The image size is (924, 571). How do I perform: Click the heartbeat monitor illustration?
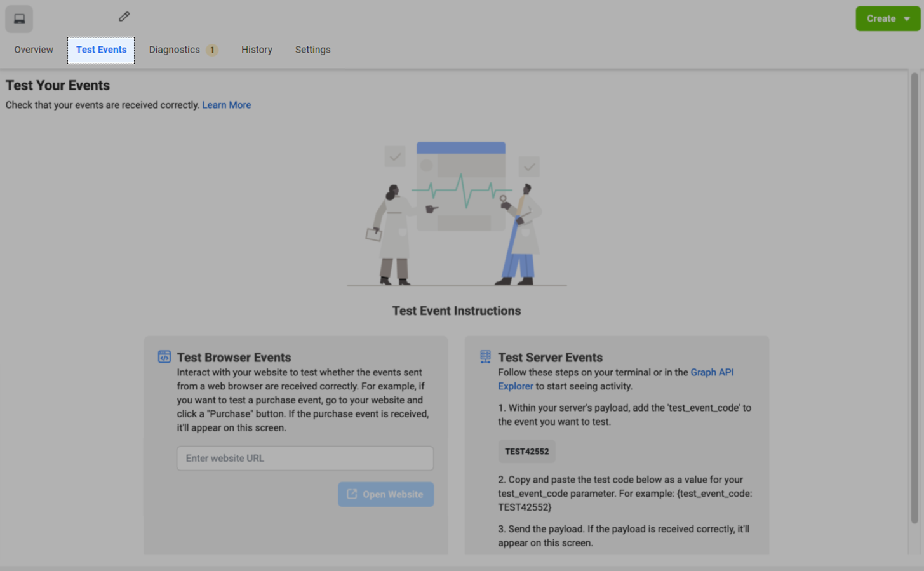click(x=461, y=187)
